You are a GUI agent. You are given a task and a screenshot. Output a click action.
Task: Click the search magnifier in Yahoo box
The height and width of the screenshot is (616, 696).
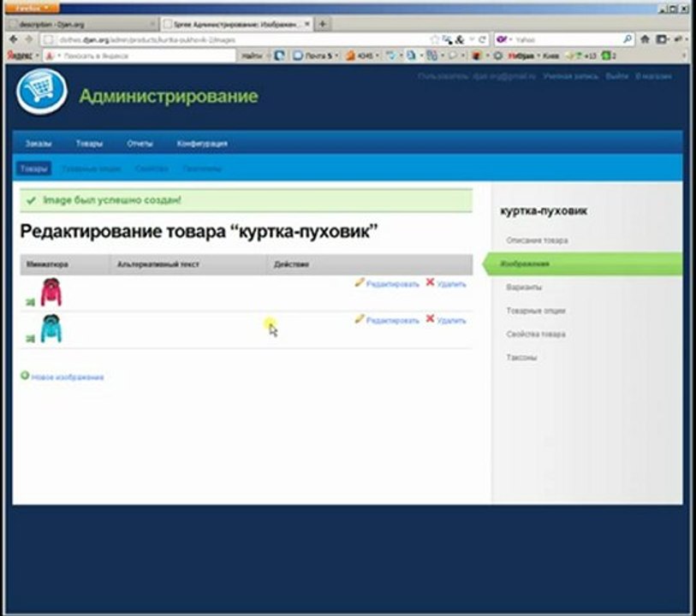[628, 39]
